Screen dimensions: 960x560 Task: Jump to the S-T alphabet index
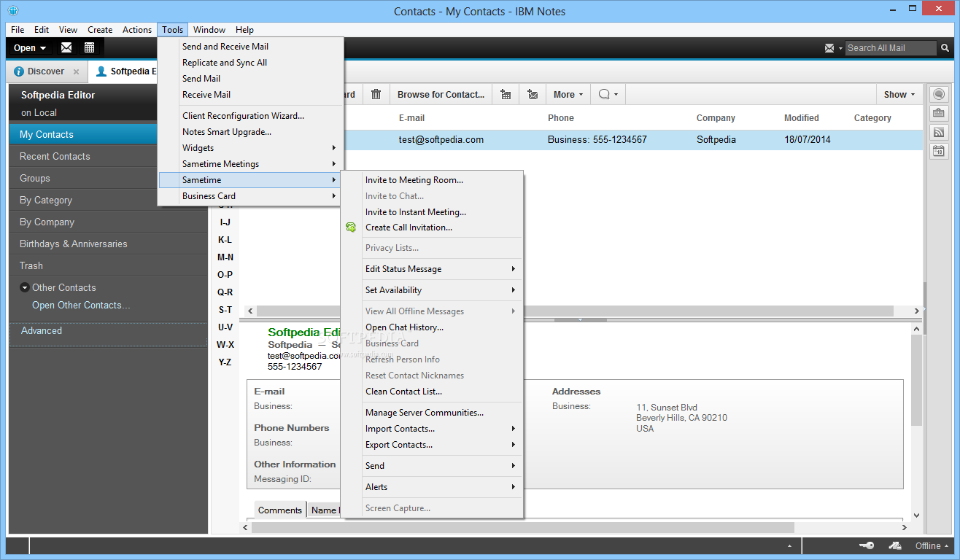(x=225, y=310)
